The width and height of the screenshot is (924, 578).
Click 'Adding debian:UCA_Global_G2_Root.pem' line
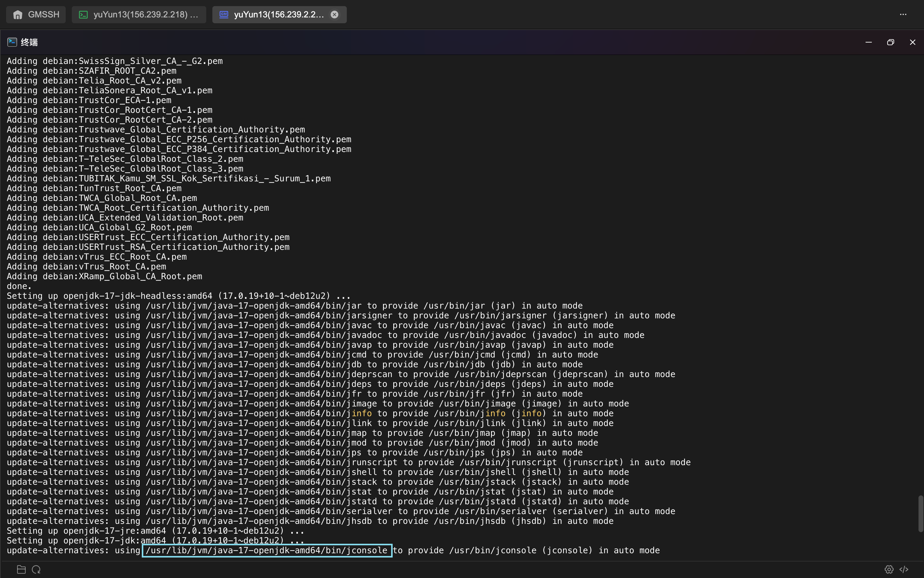tap(99, 228)
